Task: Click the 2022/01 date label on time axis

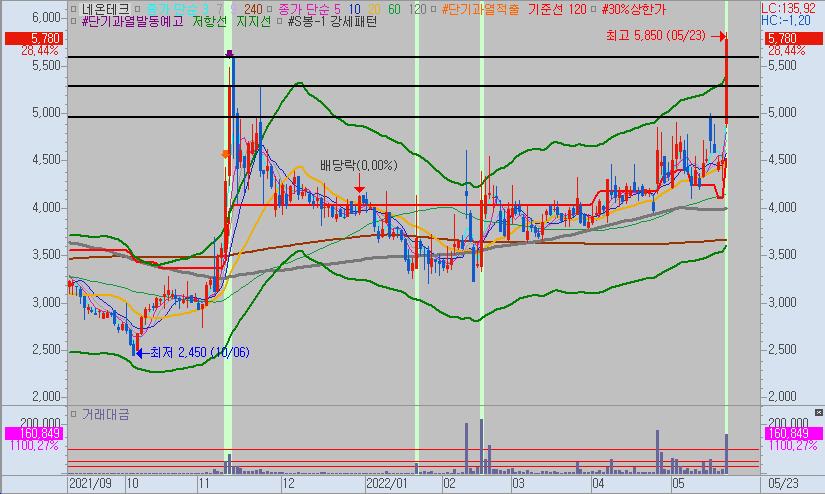Action: coord(387,483)
